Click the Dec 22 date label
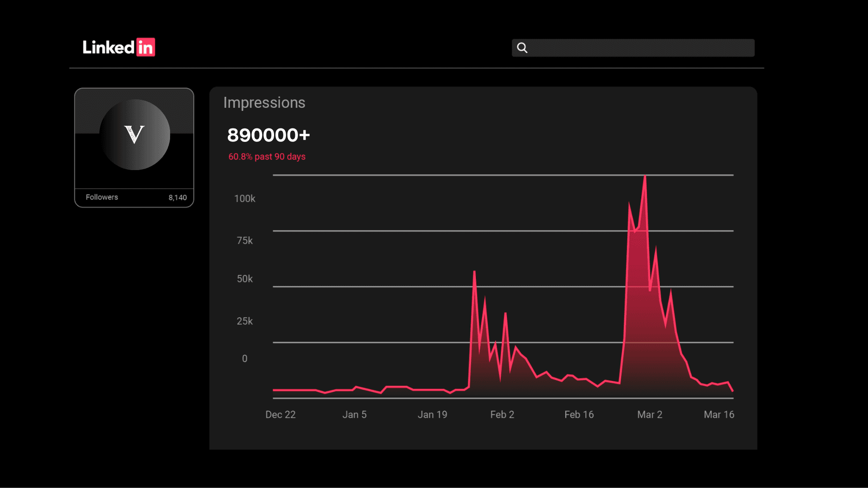Screen dimensions: 868x488 [x=281, y=415]
